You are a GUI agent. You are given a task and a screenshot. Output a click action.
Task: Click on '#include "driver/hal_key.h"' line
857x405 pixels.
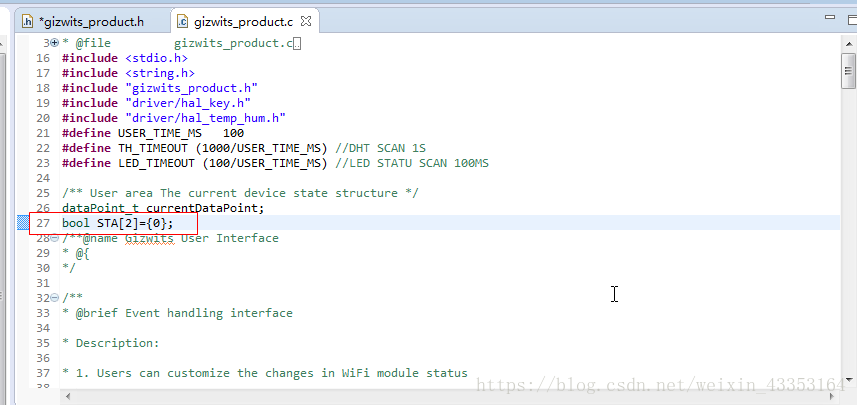[x=156, y=103]
